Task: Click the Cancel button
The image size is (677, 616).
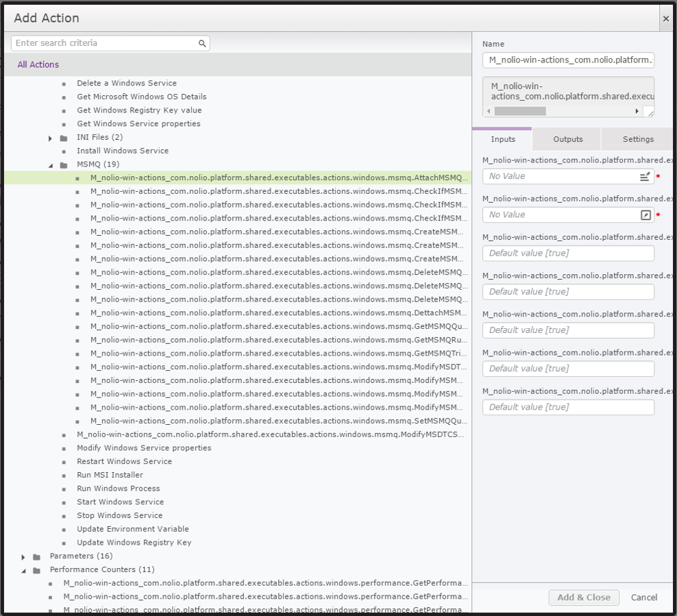Action: 643,597
